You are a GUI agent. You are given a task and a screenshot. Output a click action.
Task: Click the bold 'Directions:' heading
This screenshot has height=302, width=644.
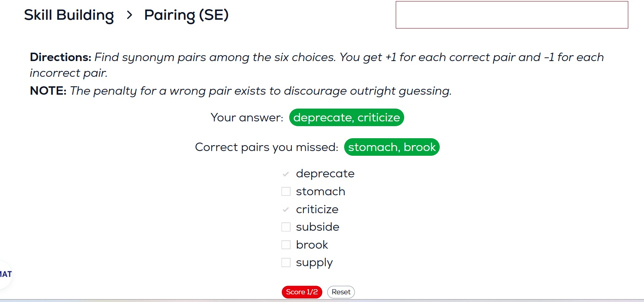60,57
